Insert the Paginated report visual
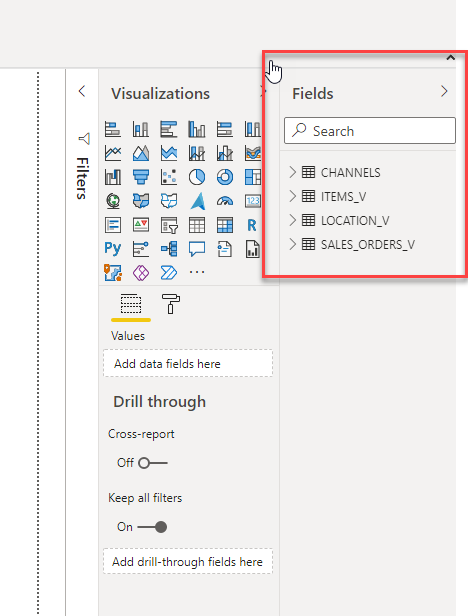This screenshot has width=468, height=616. click(253, 249)
